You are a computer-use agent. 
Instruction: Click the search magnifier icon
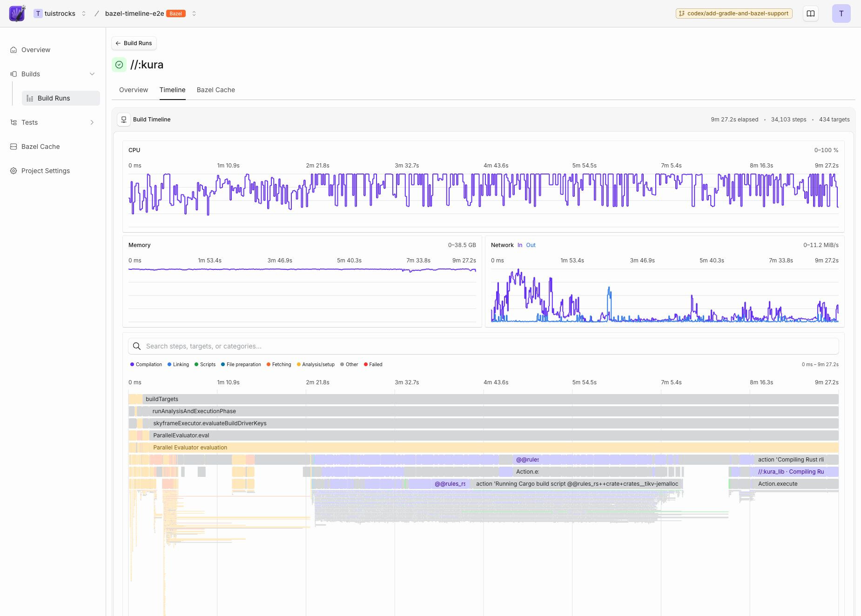point(137,346)
